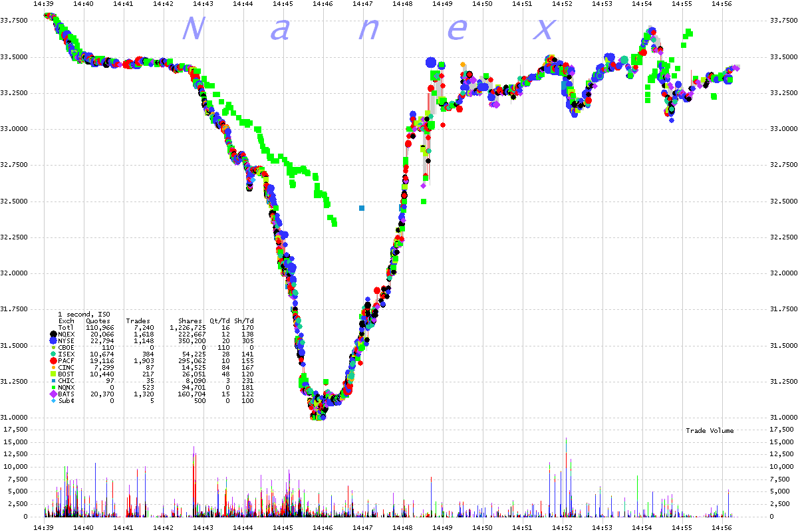Viewport: 798px width, 532px height.
Task: Click the 'Sh/Td' column header
Action: pyautogui.click(x=244, y=321)
